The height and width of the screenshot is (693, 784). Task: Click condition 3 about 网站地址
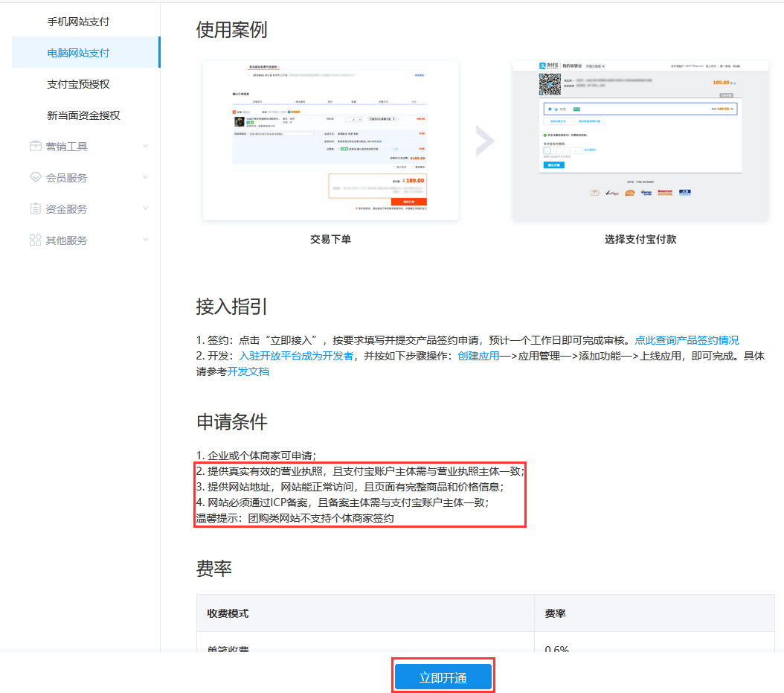(x=350, y=487)
